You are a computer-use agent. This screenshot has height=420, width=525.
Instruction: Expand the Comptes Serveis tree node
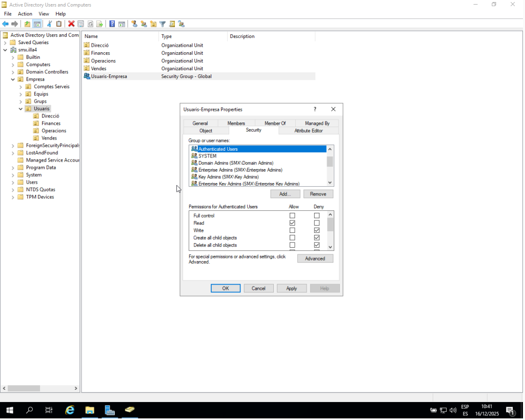[x=21, y=87]
